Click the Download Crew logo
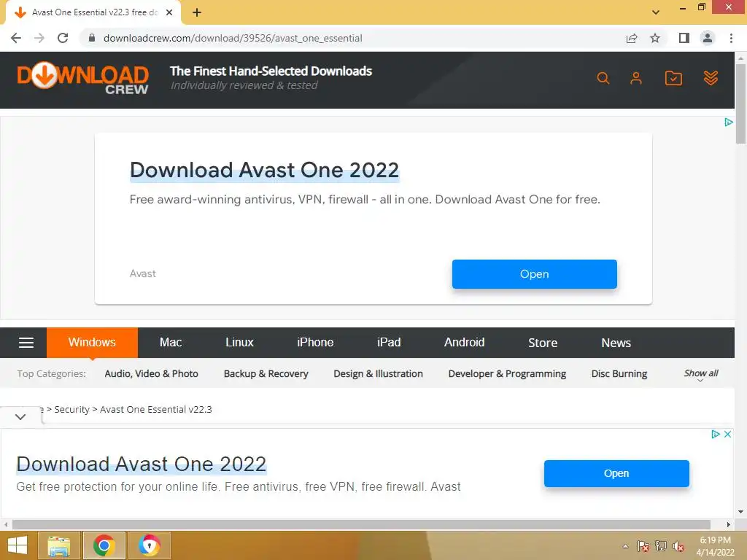 (x=82, y=78)
